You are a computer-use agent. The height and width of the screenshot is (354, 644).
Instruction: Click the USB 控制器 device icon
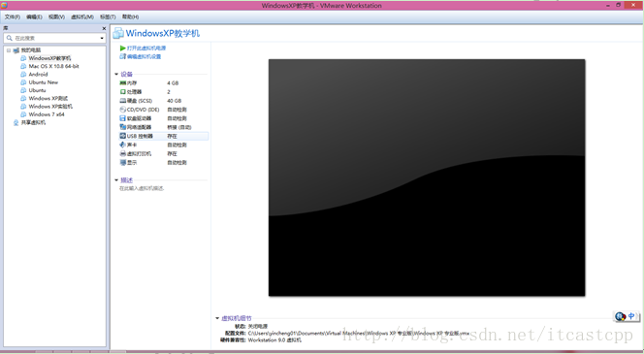(122, 136)
